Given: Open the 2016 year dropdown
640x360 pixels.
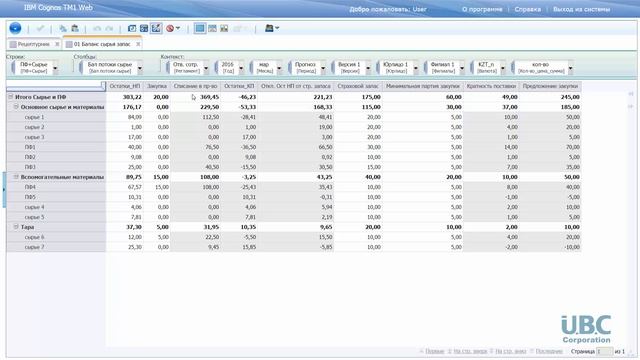Looking at the screenshot, I should [241, 68].
